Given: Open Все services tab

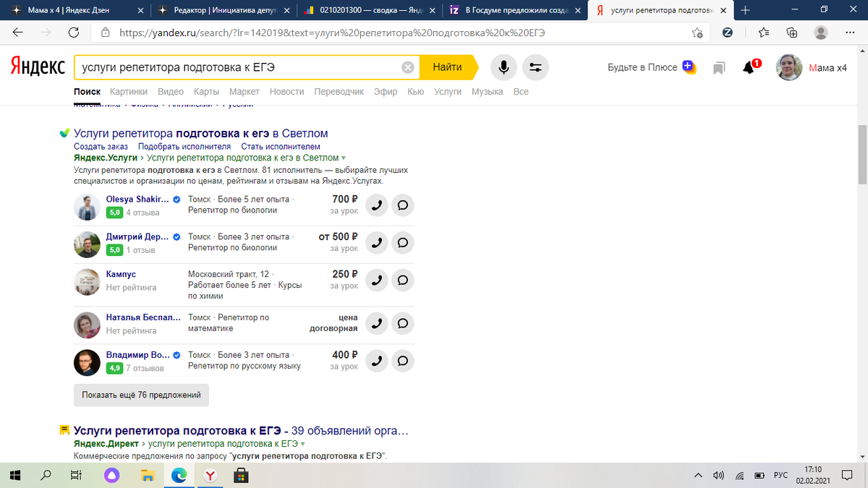Looking at the screenshot, I should click(x=521, y=92).
